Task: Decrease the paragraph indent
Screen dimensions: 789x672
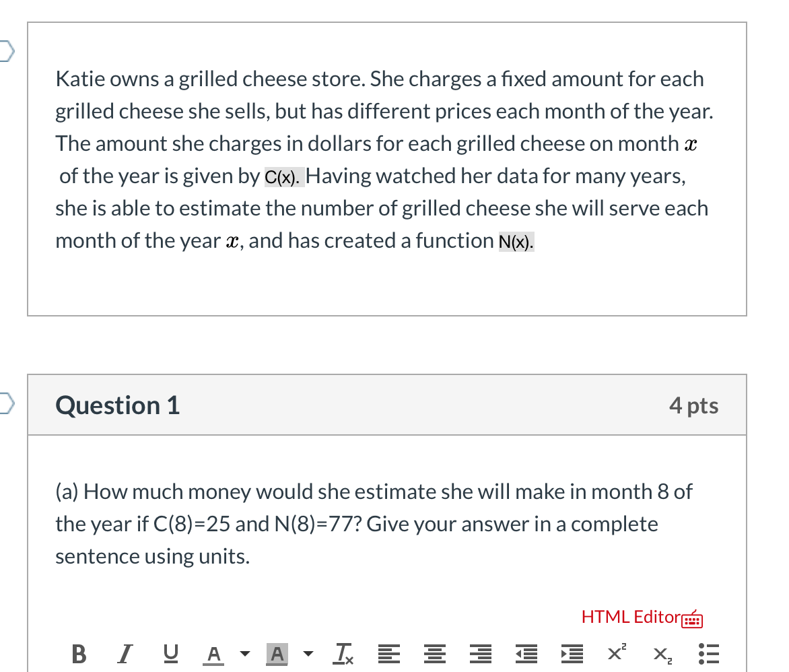Action: (x=526, y=653)
